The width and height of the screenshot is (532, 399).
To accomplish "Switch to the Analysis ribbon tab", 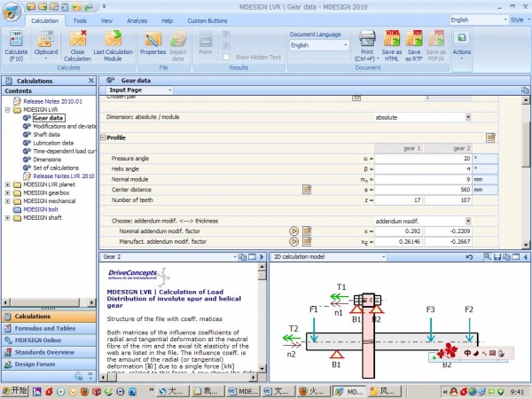I will point(137,20).
